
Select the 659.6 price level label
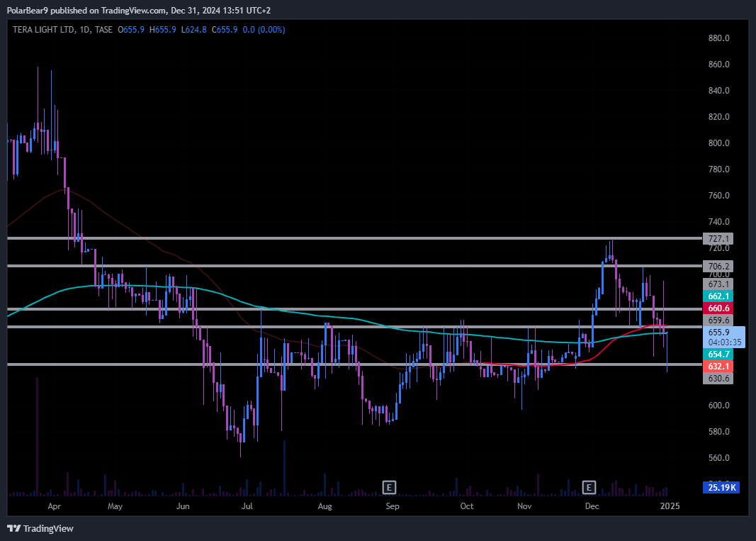[x=718, y=320]
